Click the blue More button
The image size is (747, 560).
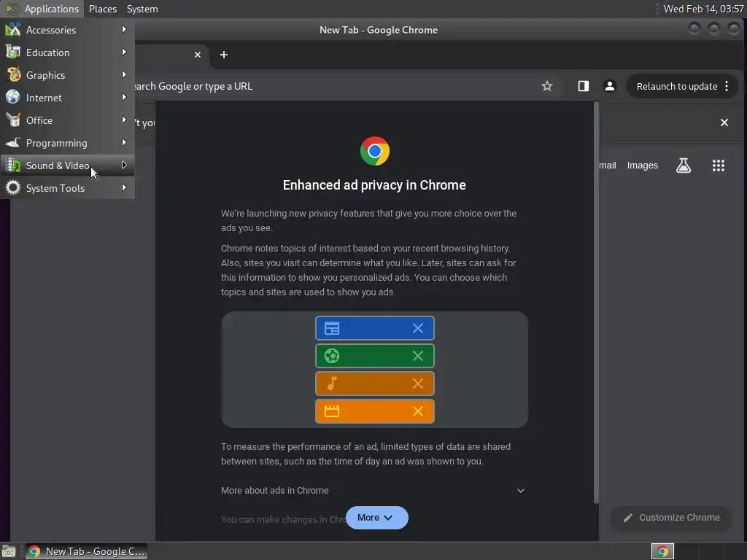[377, 518]
